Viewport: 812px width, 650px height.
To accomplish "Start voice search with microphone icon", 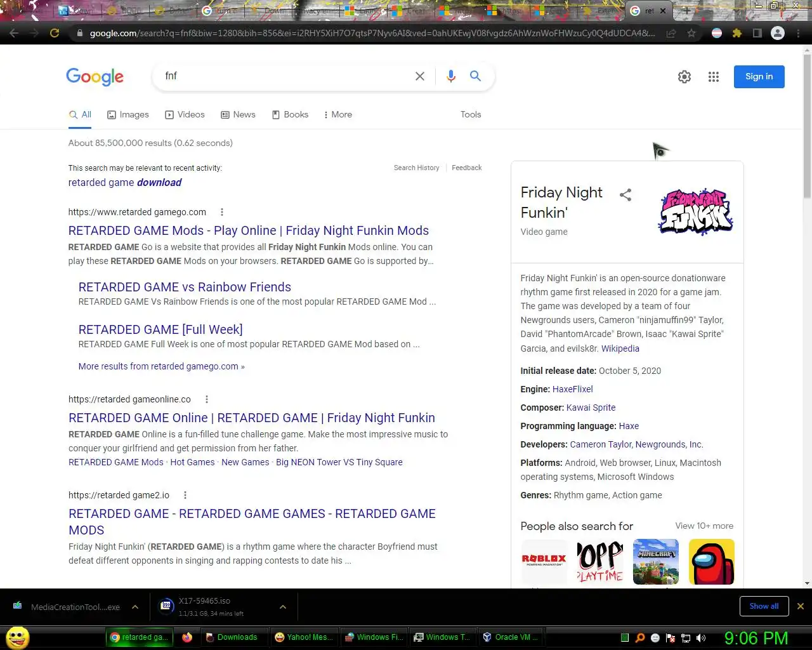I will point(450,76).
